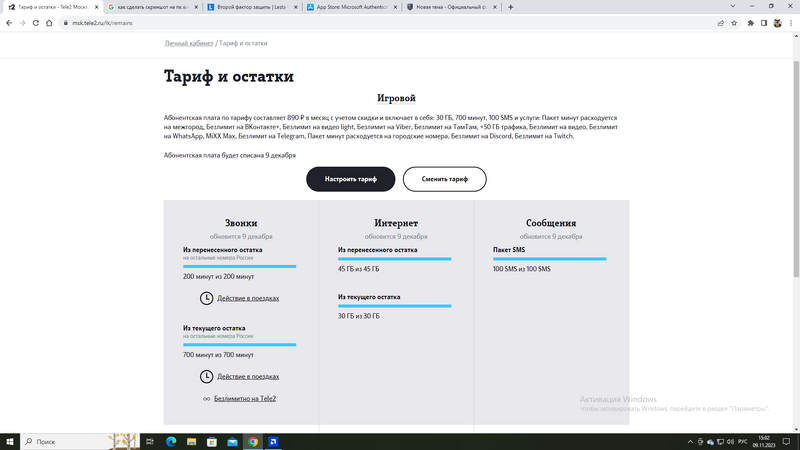Image resolution: width=800 pixels, height=450 pixels.
Task: Select the Звонки column heading
Action: tap(241, 223)
